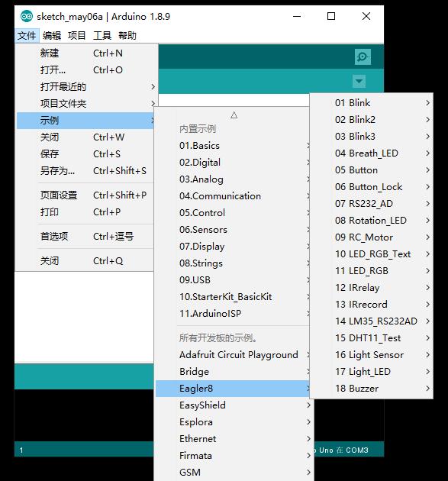
Task: Open 08.Strings examples
Action: [233, 263]
